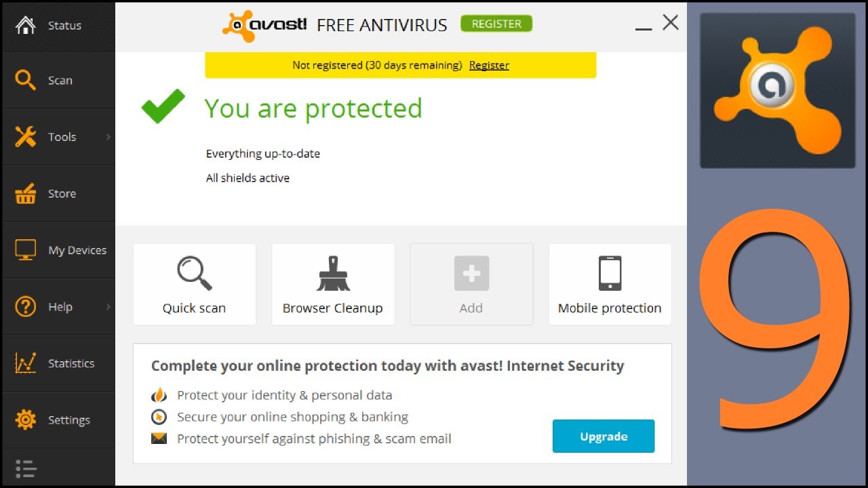This screenshot has width=868, height=488.
Task: Click the Help question mark icon
Action: coord(25,307)
